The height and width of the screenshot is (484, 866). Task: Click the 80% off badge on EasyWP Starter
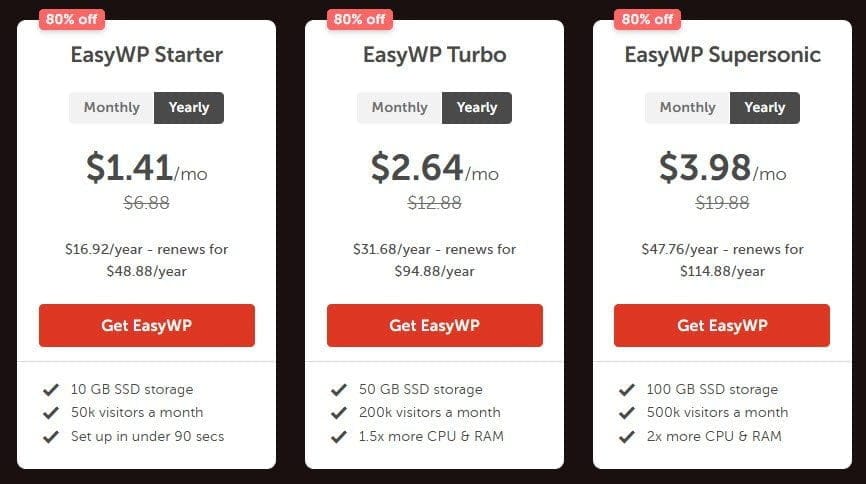pos(71,19)
